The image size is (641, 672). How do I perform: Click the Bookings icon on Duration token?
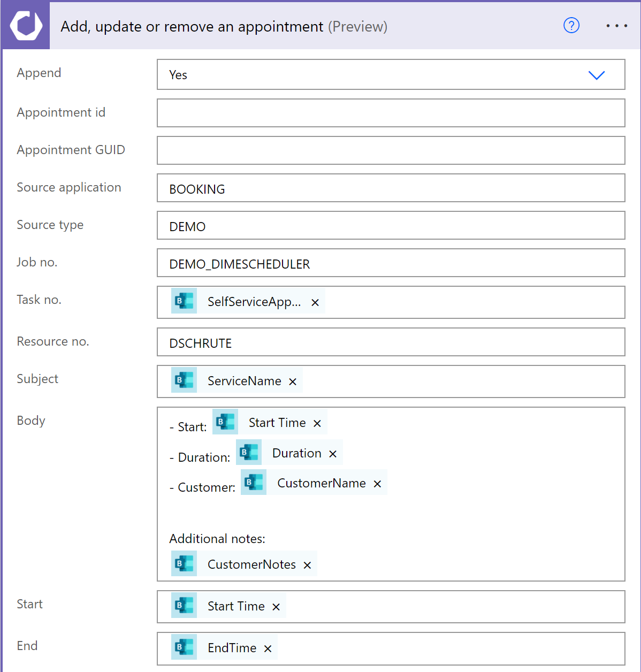[249, 453]
